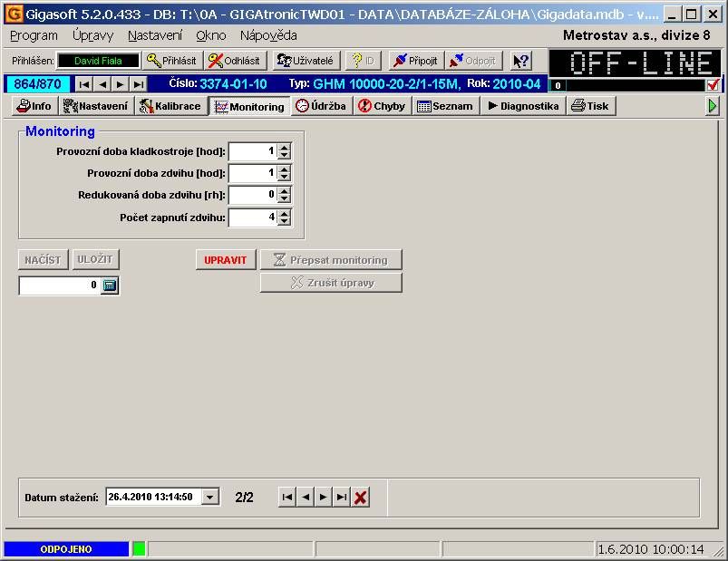Open the Nastavení menu

(x=154, y=35)
